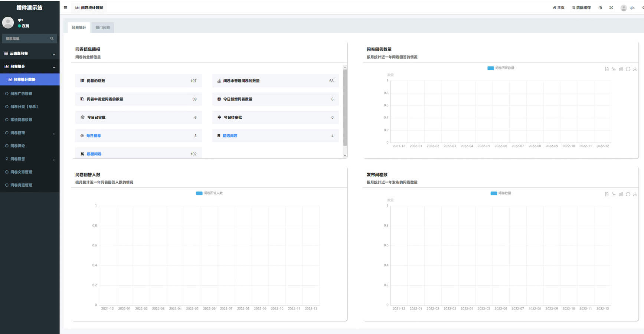
Task: Open 问卷评论 in the sidebar
Action: point(18,146)
